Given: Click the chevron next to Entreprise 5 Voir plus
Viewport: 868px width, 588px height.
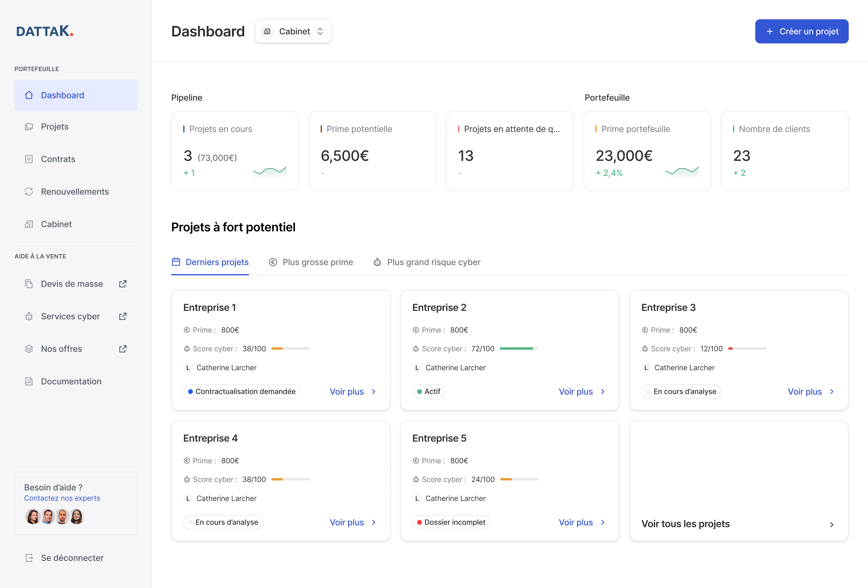Looking at the screenshot, I should [603, 522].
